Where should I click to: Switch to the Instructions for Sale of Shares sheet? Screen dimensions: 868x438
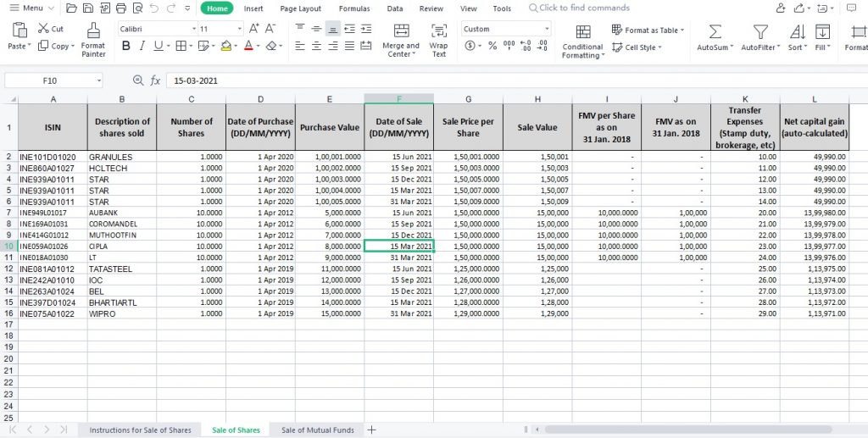(x=140, y=430)
